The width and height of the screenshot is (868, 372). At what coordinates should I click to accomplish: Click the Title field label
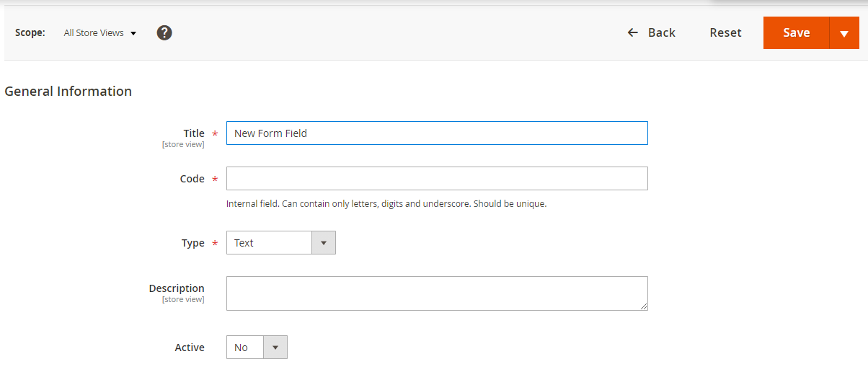point(194,133)
